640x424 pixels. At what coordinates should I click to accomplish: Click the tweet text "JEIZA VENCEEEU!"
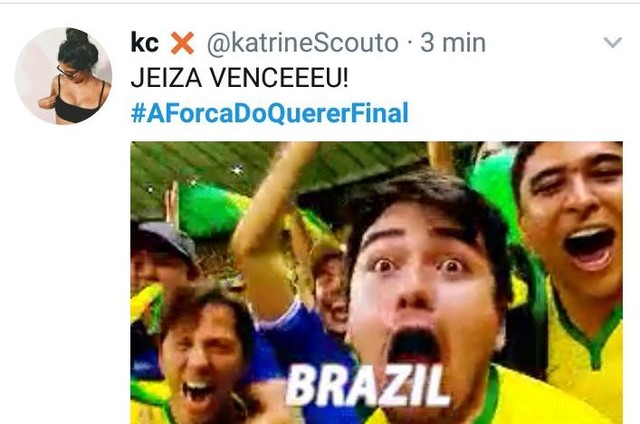(x=240, y=78)
